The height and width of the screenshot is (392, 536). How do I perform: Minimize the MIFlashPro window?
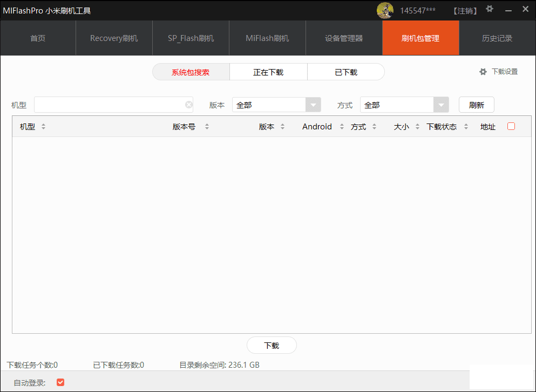[x=508, y=11]
